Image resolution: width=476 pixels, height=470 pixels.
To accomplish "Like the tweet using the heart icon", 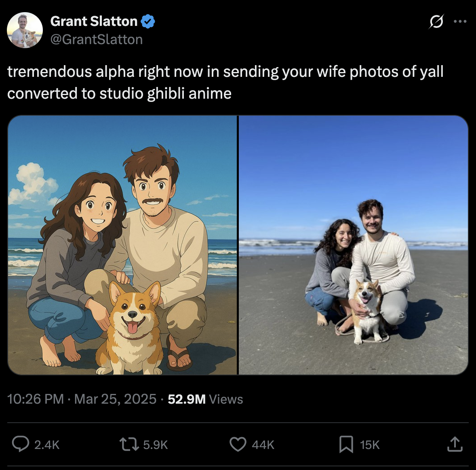I will tap(238, 444).
